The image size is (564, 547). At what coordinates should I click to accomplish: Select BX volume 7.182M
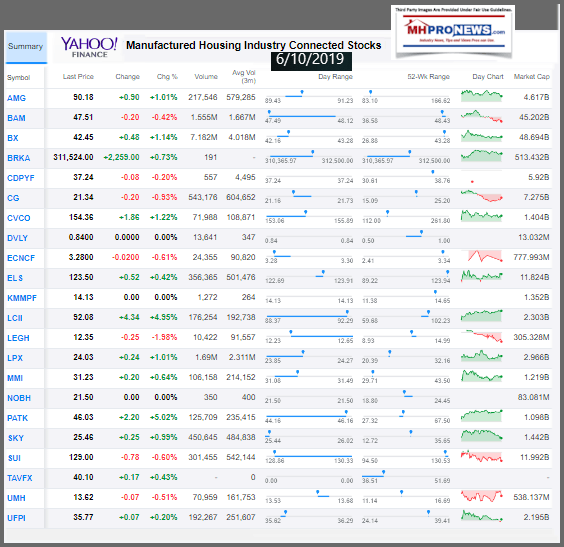pyautogui.click(x=204, y=137)
